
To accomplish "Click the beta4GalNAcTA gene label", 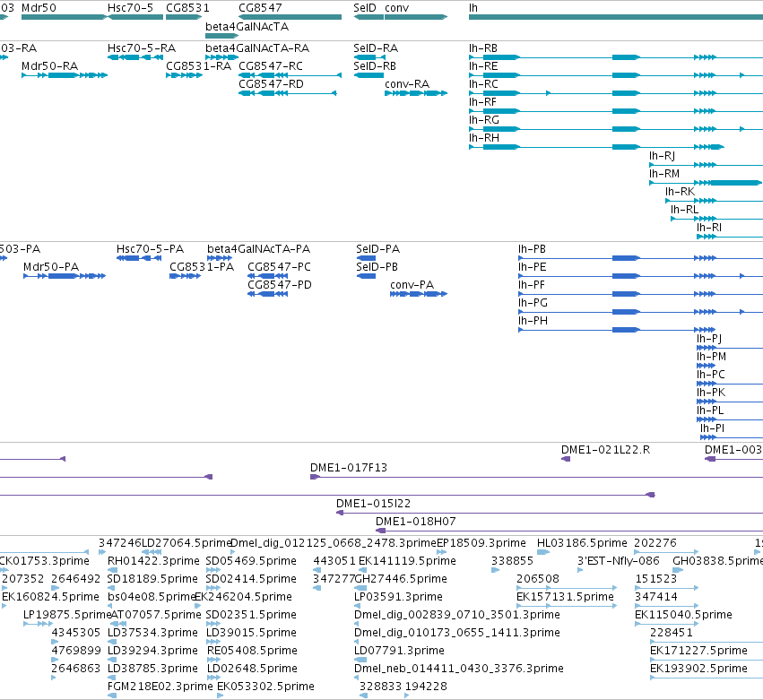I will (247, 26).
